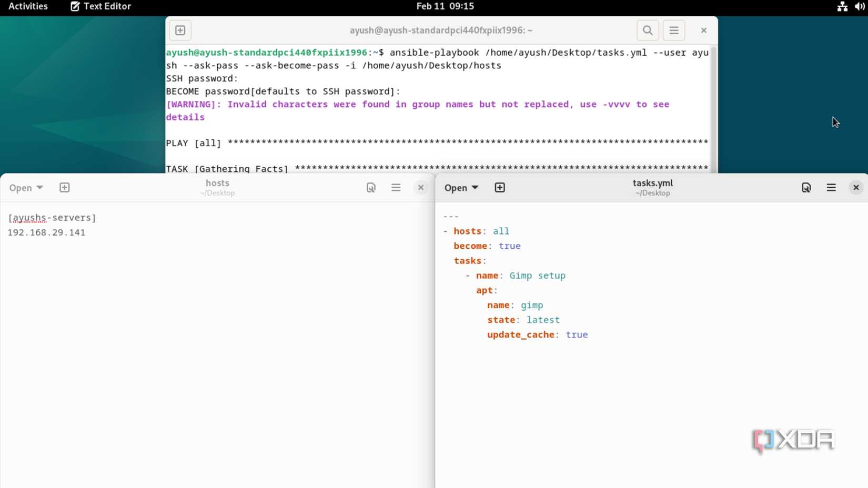
Task: Click the terminal search icon
Action: pyautogui.click(x=648, y=30)
